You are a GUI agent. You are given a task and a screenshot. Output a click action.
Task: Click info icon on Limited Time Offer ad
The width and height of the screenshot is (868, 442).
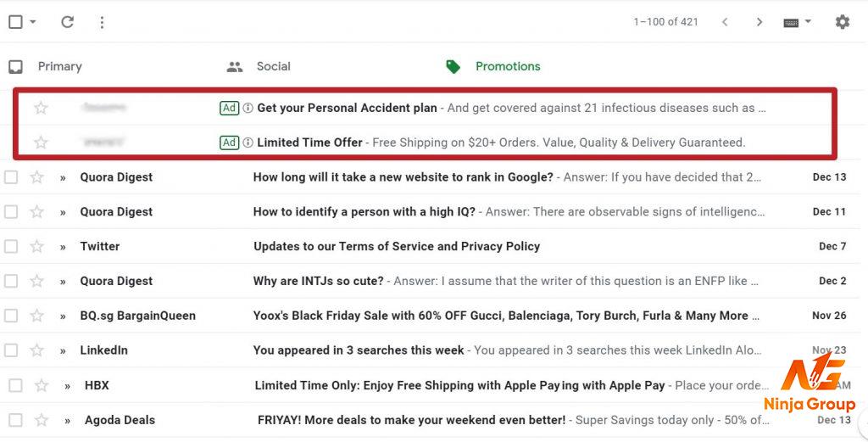pyautogui.click(x=248, y=143)
